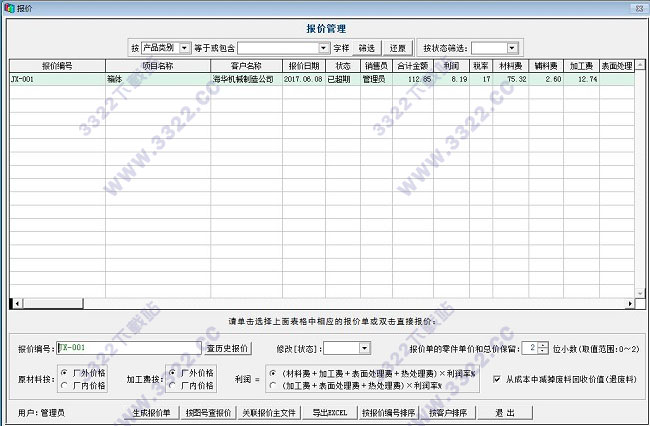
Task: Click the 报价编号 column header
Action: (58, 66)
